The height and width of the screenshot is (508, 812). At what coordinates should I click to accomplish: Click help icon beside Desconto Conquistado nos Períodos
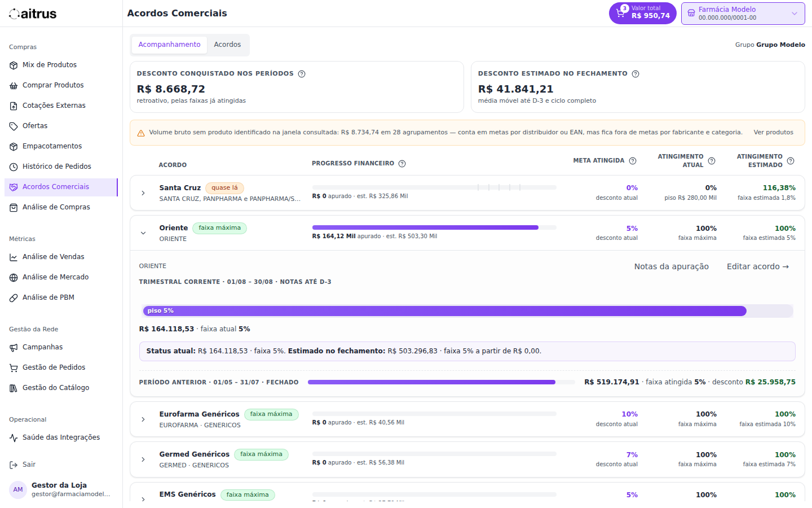pyautogui.click(x=302, y=74)
